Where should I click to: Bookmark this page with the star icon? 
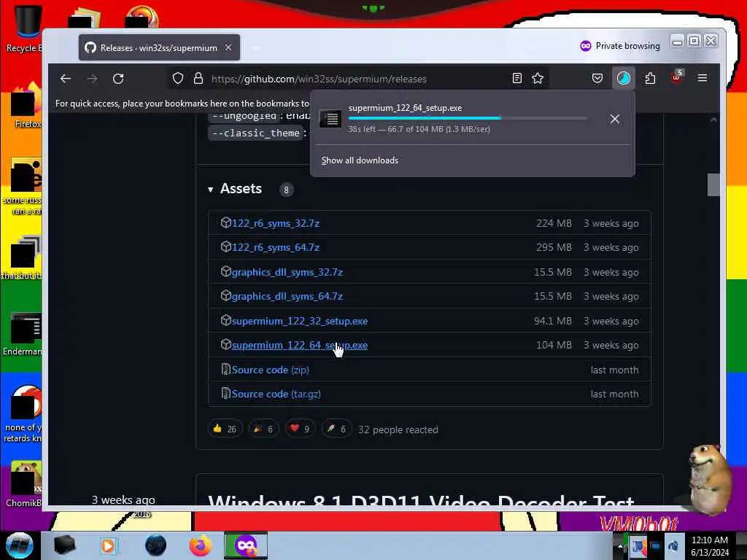[x=538, y=79]
